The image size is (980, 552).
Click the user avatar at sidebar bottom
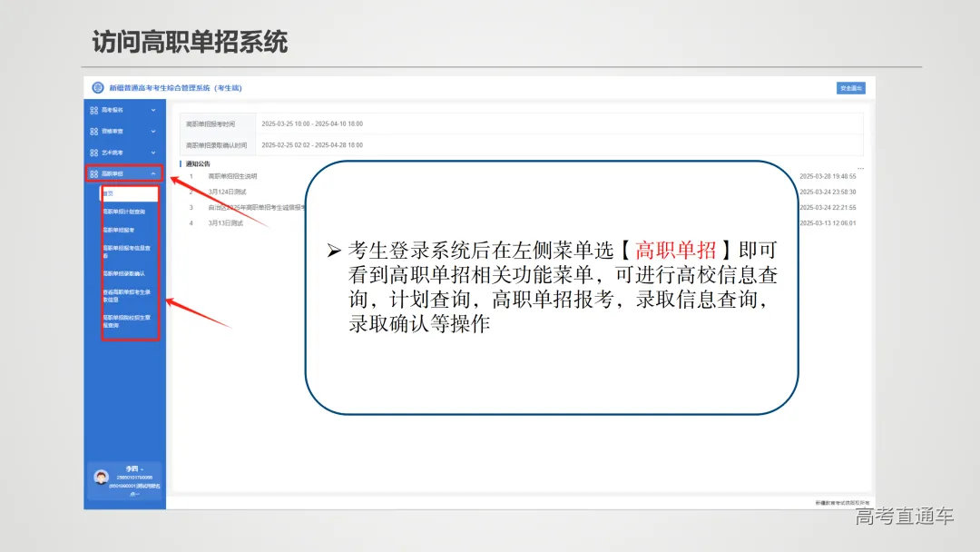(102, 478)
